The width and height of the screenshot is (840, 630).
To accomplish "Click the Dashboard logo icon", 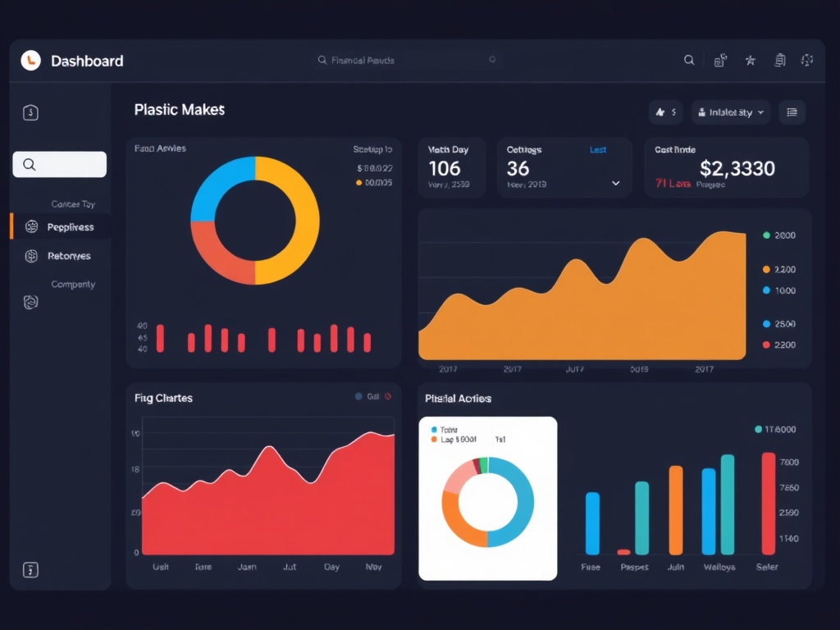I will click(x=30, y=60).
